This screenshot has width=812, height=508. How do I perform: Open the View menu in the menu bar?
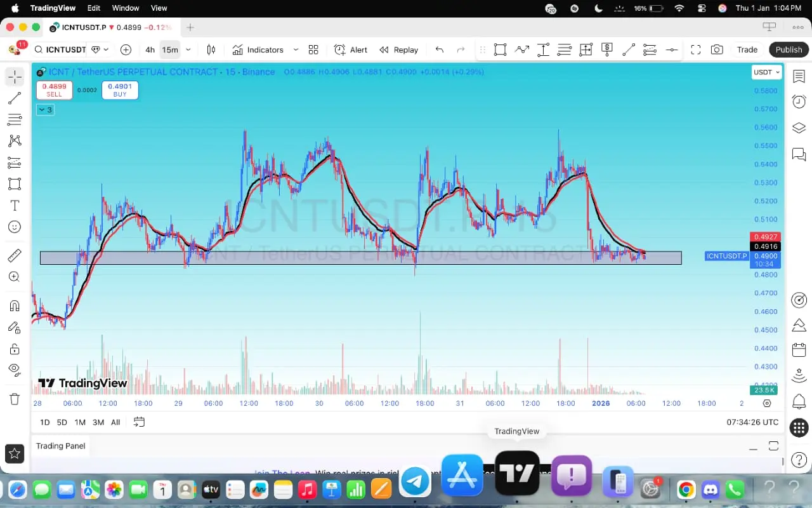click(x=159, y=8)
